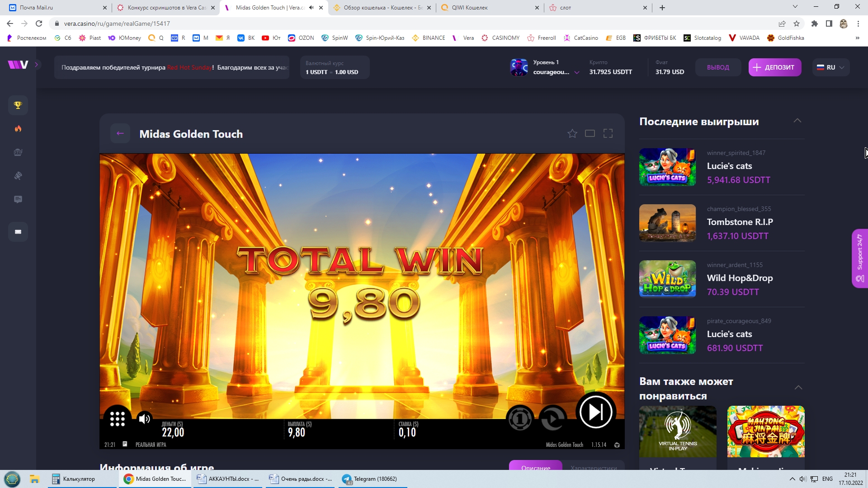Open the VAVADA bookmark
868x488 pixels.
tap(744, 38)
